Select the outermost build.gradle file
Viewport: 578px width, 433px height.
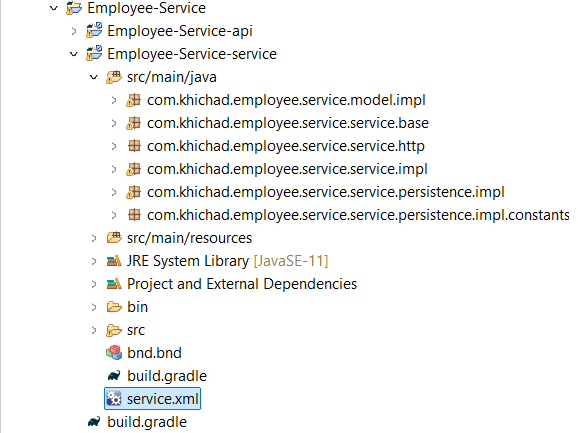[x=147, y=422]
